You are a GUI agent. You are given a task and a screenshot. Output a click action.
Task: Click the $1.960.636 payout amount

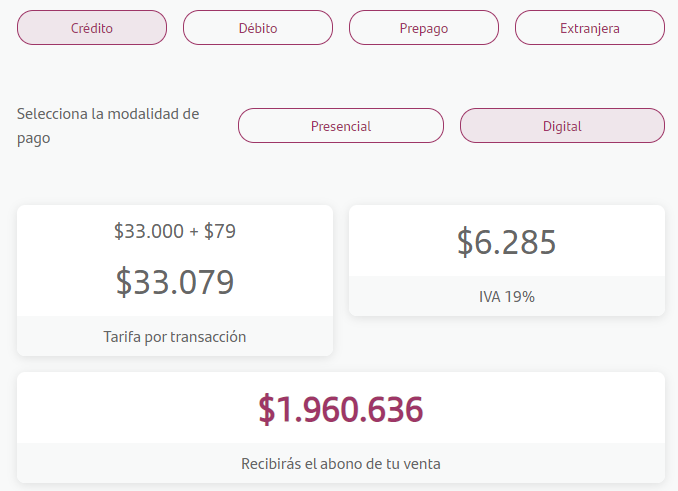coord(341,409)
